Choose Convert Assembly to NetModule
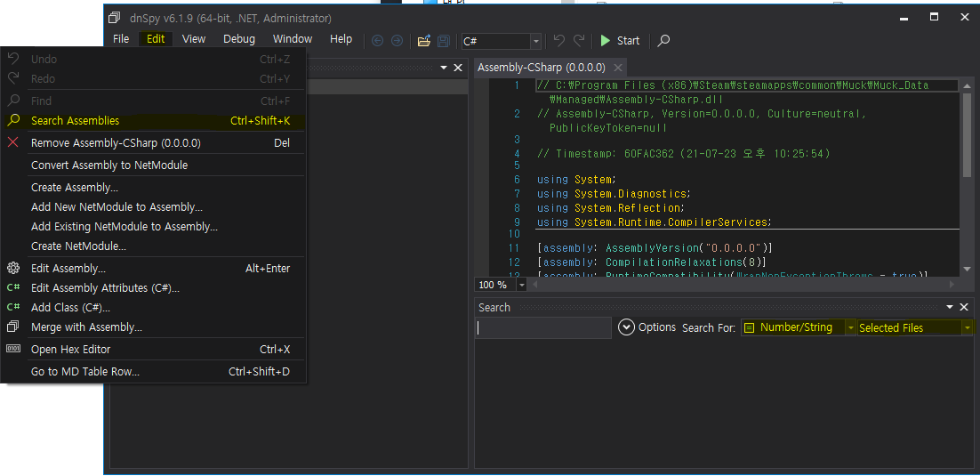980x476 pixels. (154, 165)
